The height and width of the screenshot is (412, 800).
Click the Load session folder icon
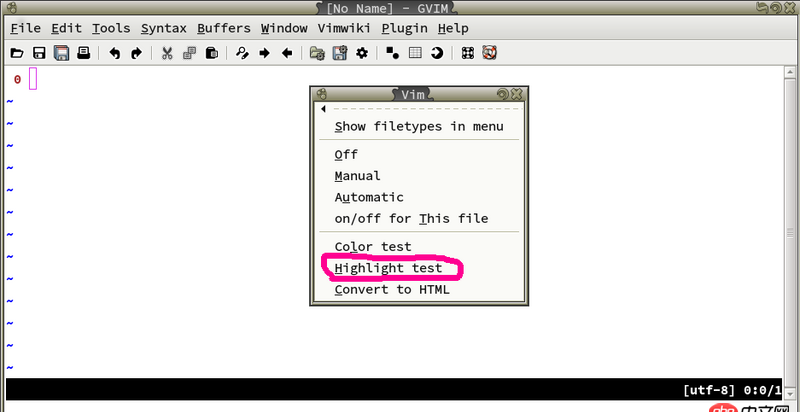(x=317, y=53)
